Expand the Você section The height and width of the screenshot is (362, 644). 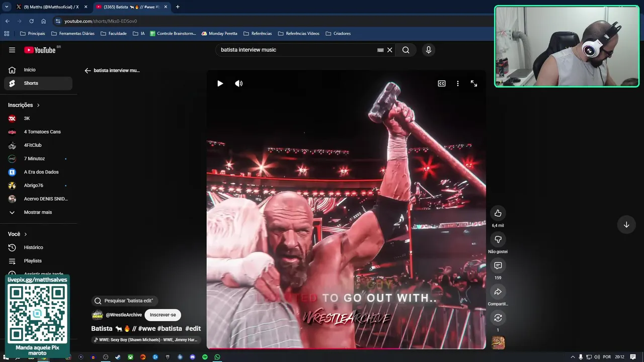tap(18, 234)
